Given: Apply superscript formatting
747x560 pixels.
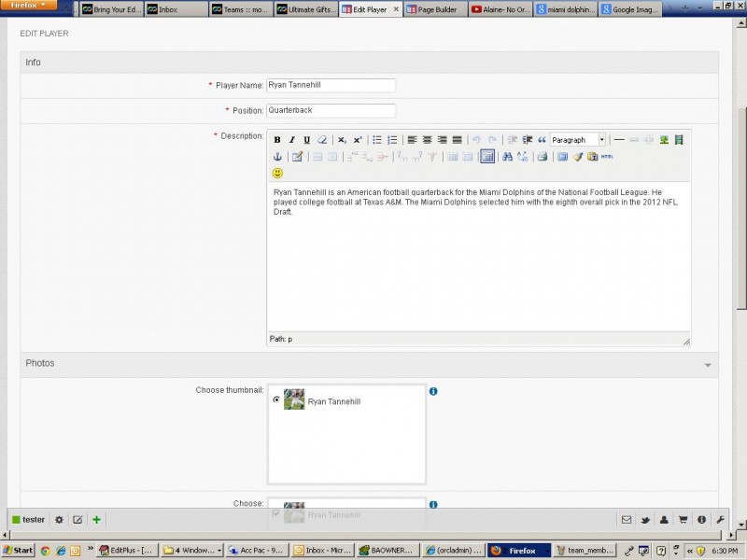Looking at the screenshot, I should pos(358,140).
